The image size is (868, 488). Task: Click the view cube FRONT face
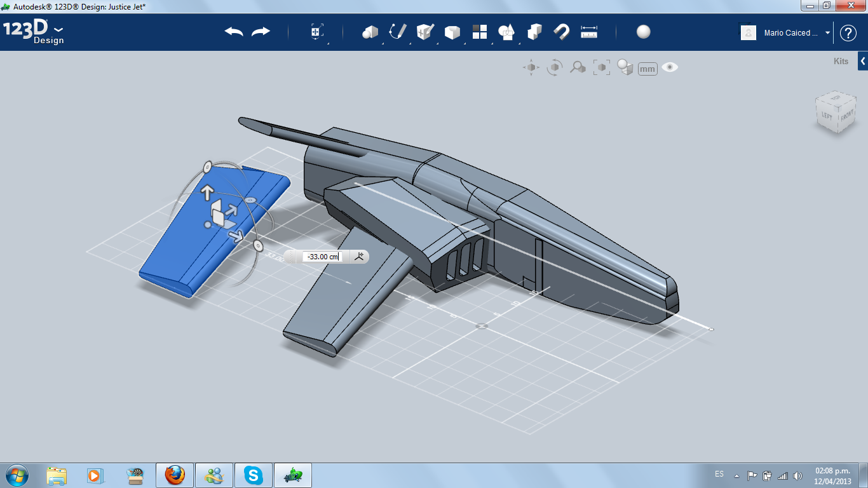847,118
